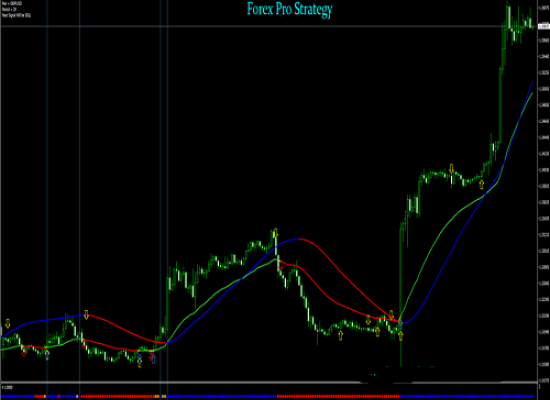The height and width of the screenshot is (400, 550).
Task: Click the Forex Pro Strategy title label
Action: point(289,9)
